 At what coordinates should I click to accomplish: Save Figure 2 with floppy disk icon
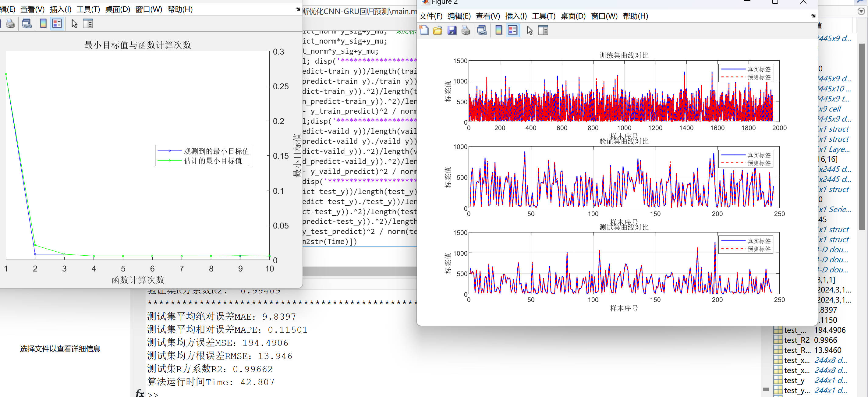click(x=452, y=31)
